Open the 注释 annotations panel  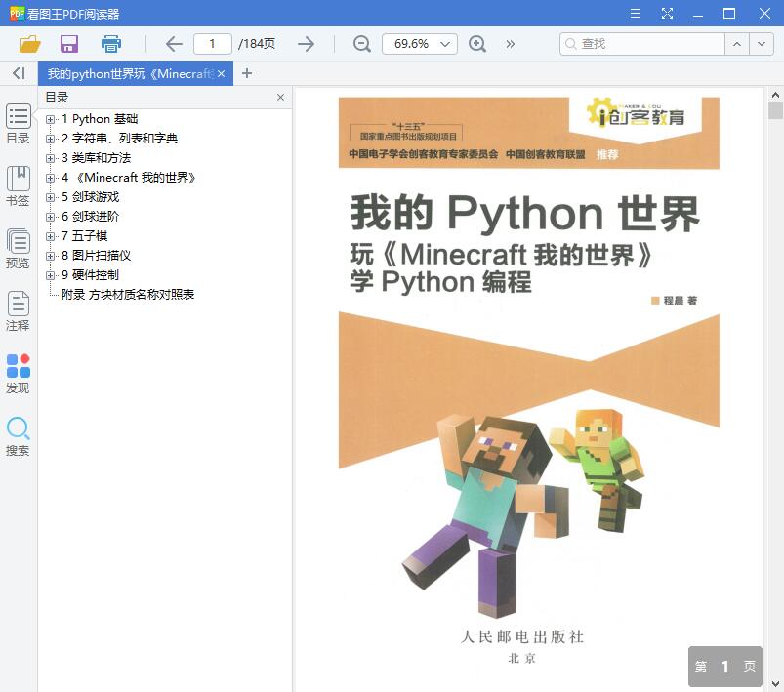pos(17,310)
